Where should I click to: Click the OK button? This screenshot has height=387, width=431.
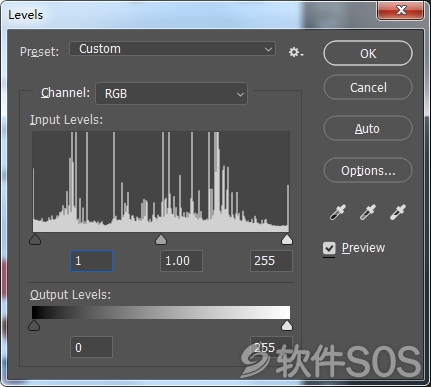click(368, 53)
